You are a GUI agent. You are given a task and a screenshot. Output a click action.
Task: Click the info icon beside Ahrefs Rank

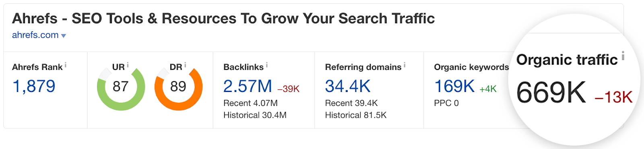tap(66, 65)
